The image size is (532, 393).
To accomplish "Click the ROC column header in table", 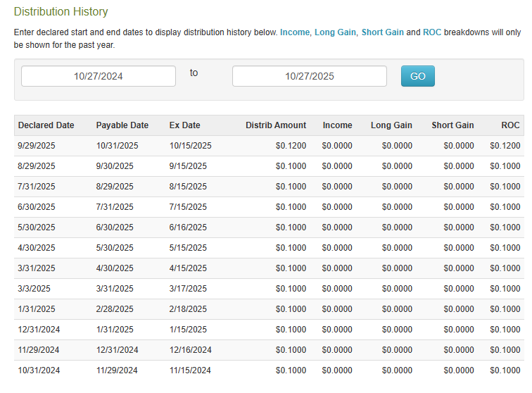I will pyautogui.click(x=511, y=125).
